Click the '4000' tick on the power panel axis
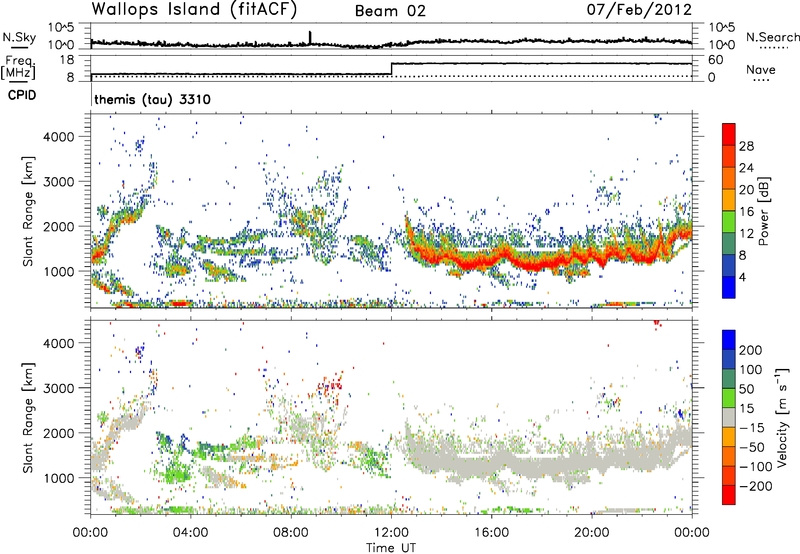The image size is (800, 554). pyautogui.click(x=59, y=137)
